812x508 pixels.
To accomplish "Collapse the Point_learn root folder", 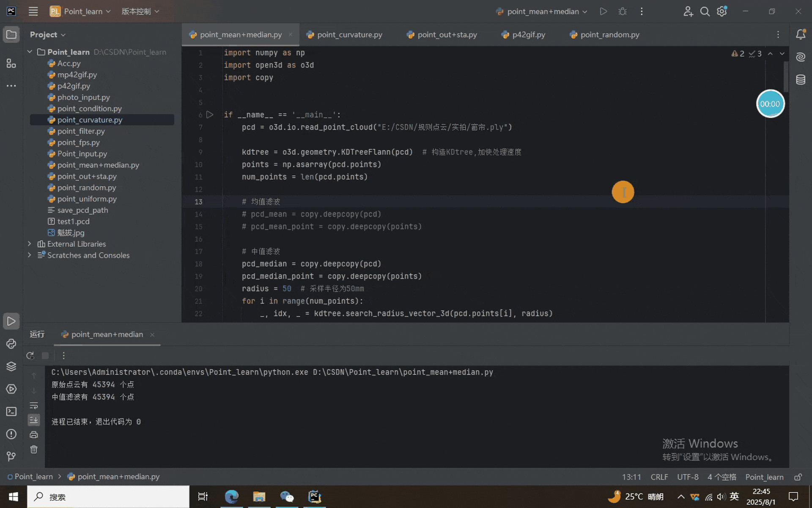I will (x=30, y=52).
